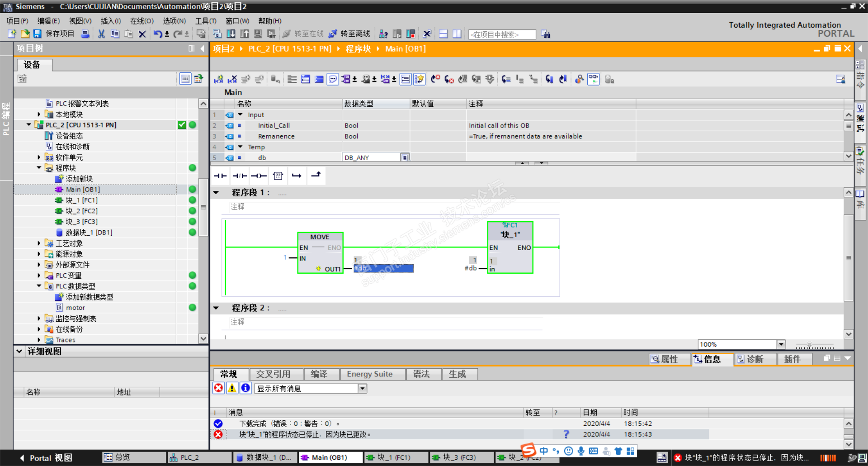The width and height of the screenshot is (868, 466).
Task: Copy selection using the copy icon
Action: (115, 34)
